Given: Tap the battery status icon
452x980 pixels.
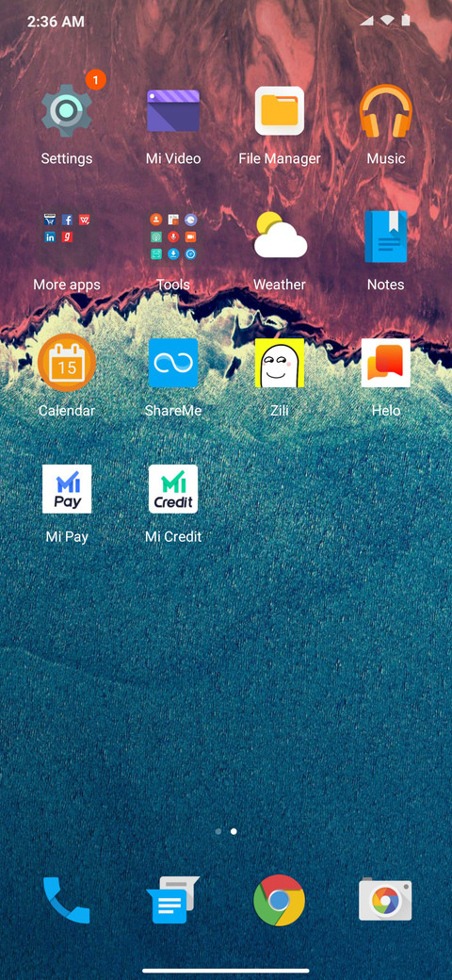Looking at the screenshot, I should [406, 21].
